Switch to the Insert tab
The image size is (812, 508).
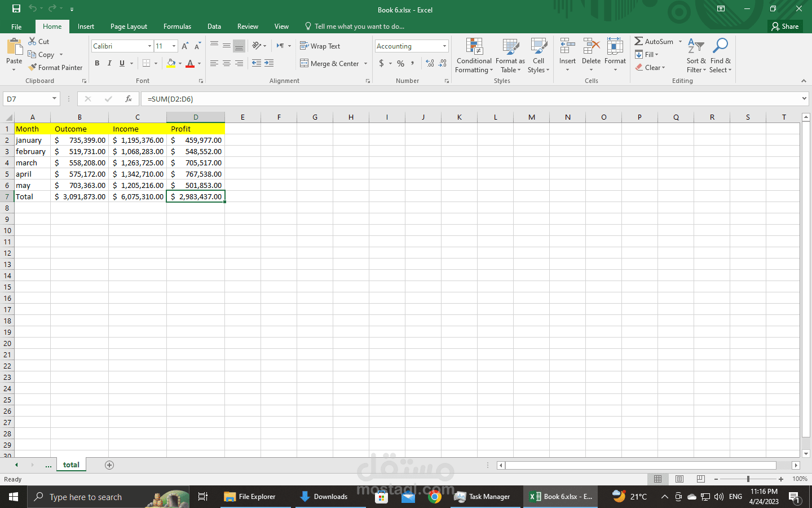click(x=86, y=27)
